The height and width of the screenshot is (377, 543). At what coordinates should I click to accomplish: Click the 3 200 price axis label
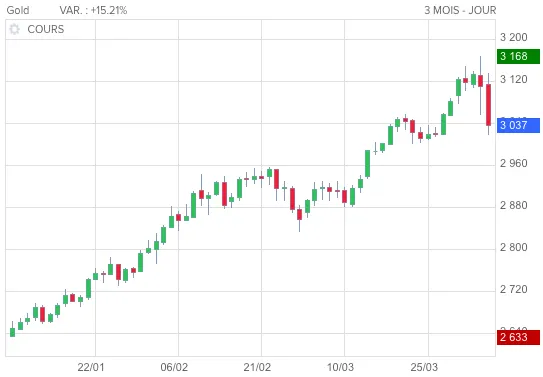(x=514, y=37)
